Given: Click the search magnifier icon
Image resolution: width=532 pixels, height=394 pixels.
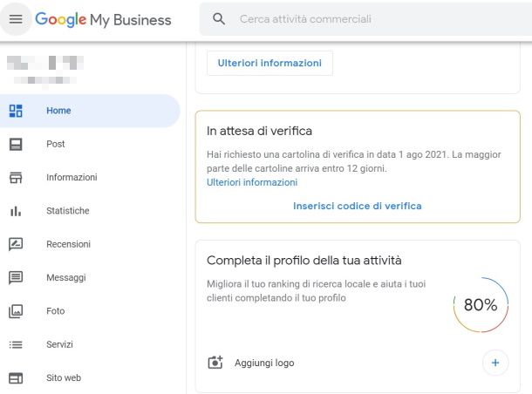Looking at the screenshot, I should coord(219,19).
